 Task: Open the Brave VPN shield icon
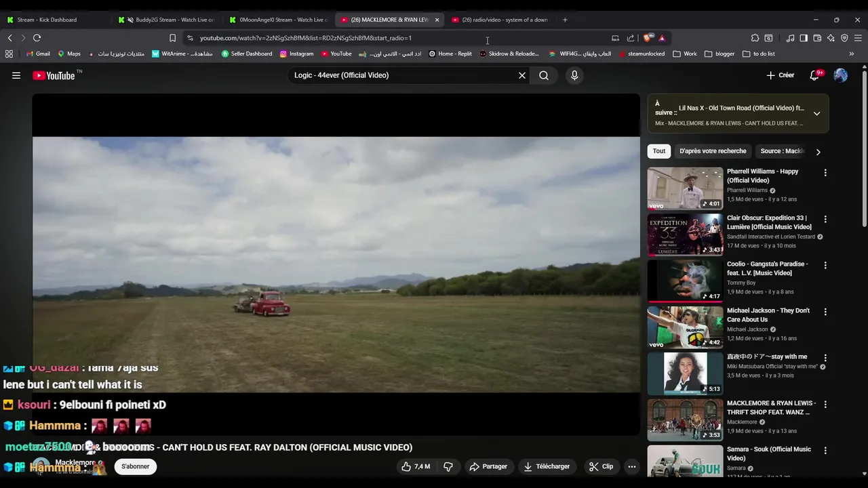[x=844, y=38]
